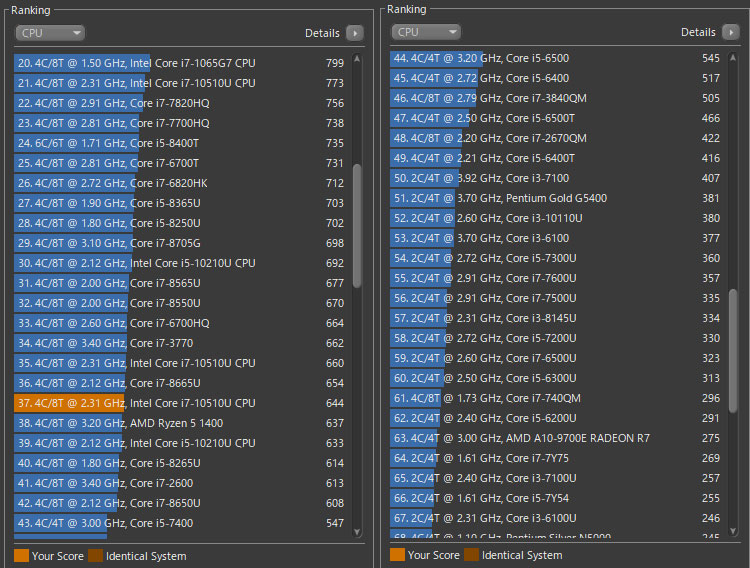Select rank 50 Core i3-7100 row
The image size is (750, 568).
tap(557, 178)
